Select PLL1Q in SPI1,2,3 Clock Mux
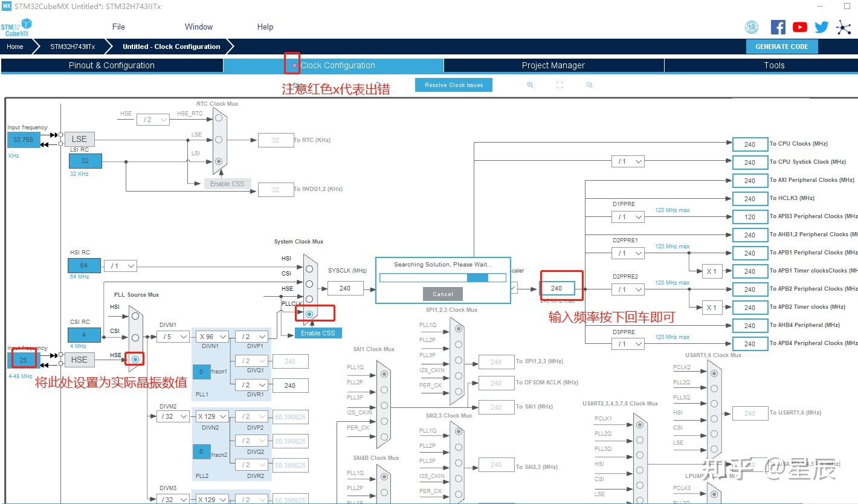The height and width of the screenshot is (504, 858). (x=459, y=328)
